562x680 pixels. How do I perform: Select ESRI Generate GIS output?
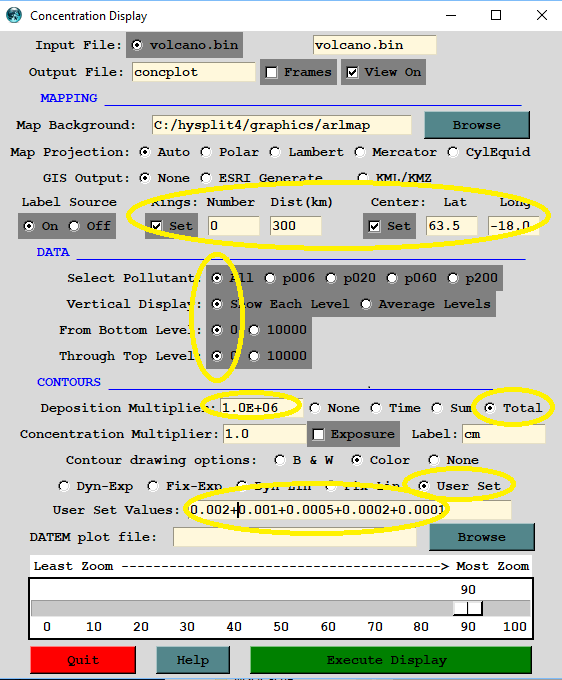[206, 178]
